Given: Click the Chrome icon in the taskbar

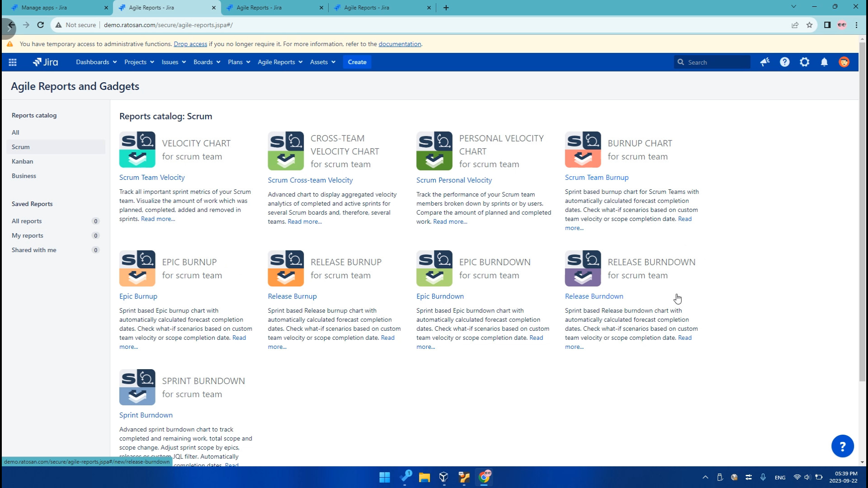Looking at the screenshot, I should pyautogui.click(x=484, y=477).
